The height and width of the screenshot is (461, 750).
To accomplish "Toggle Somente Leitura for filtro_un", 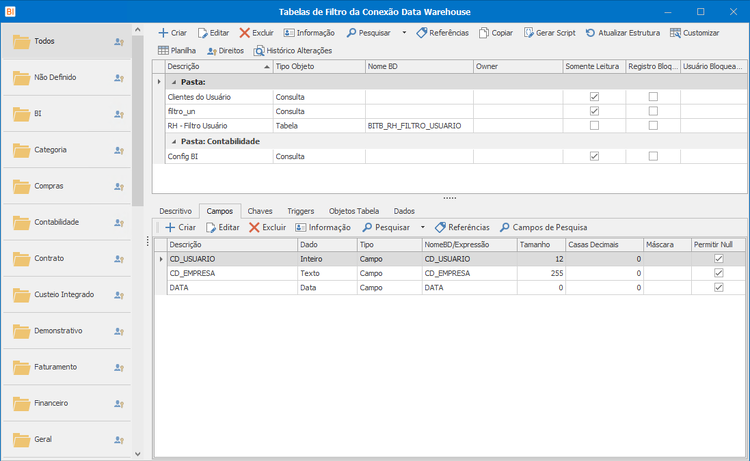I will pos(594,111).
